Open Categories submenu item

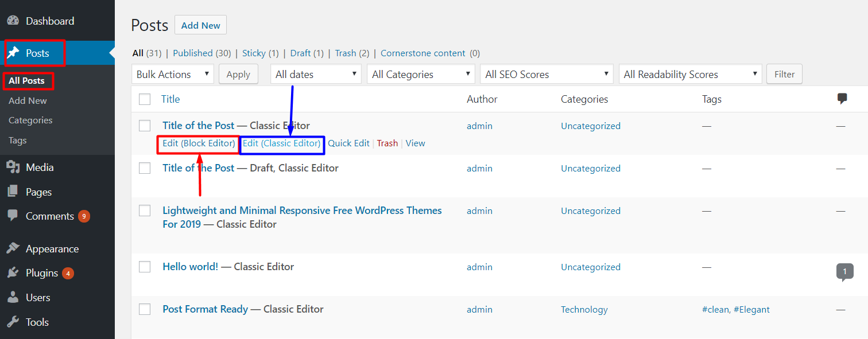30,120
